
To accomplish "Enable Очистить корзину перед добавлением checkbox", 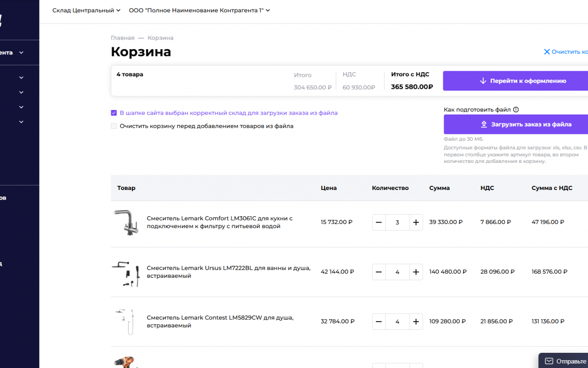I will click(x=114, y=126).
